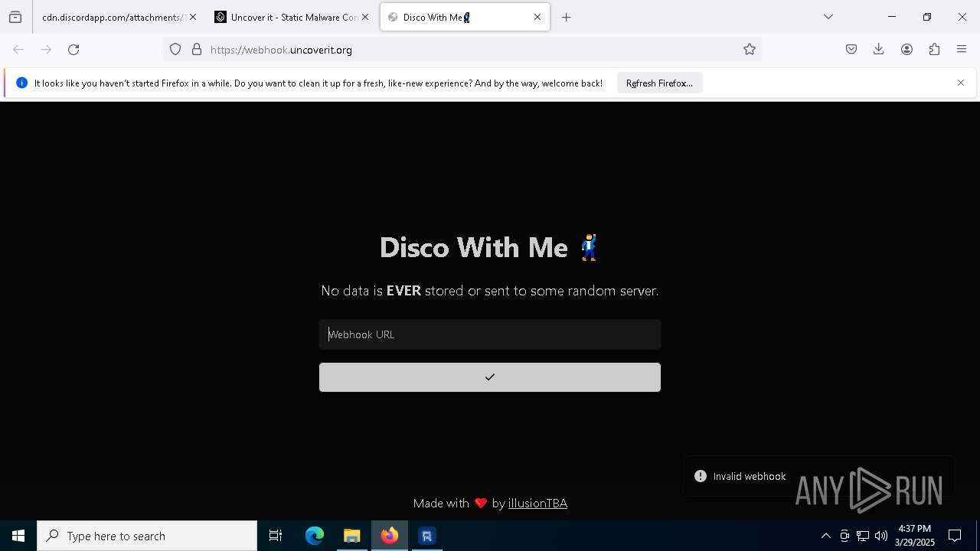Image resolution: width=980 pixels, height=551 pixels.
Task: Click the red heart icon in footer
Action: (481, 503)
